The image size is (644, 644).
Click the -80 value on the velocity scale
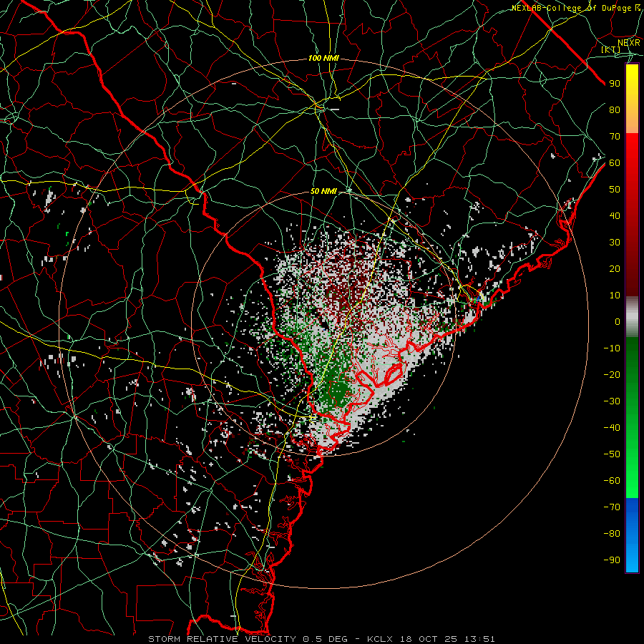[x=612, y=534]
